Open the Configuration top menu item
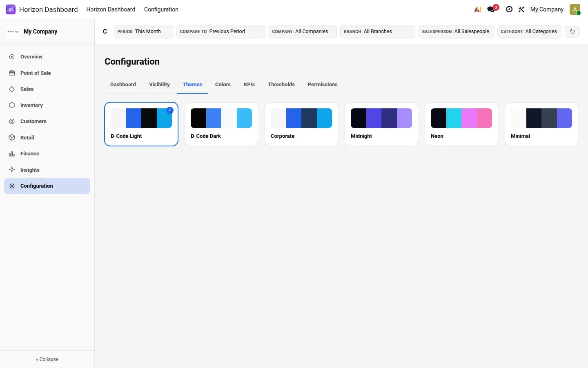 (161, 9)
